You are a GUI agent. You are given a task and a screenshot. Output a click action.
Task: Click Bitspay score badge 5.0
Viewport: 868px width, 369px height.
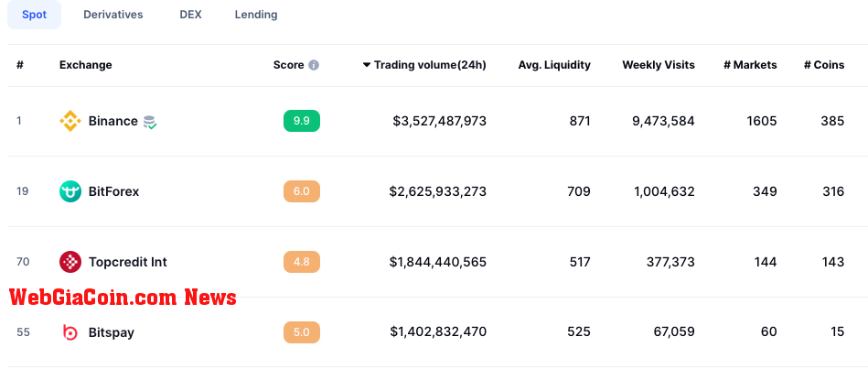[x=302, y=331]
